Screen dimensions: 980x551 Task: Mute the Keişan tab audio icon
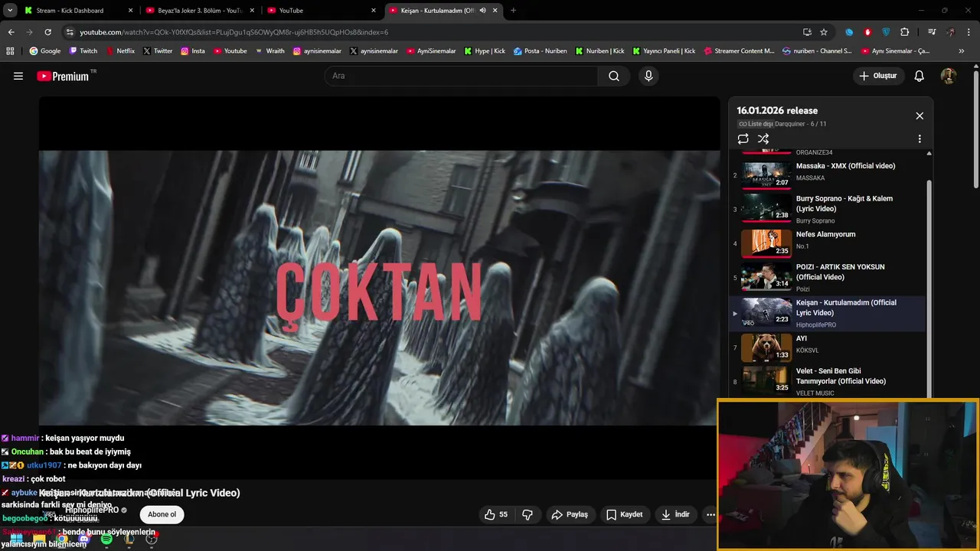pyautogui.click(x=482, y=11)
